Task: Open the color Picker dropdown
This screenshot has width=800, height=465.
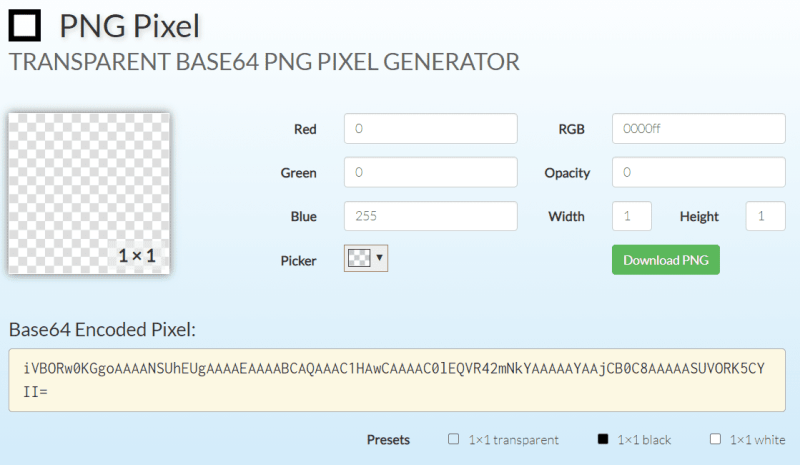Action: coord(365,259)
